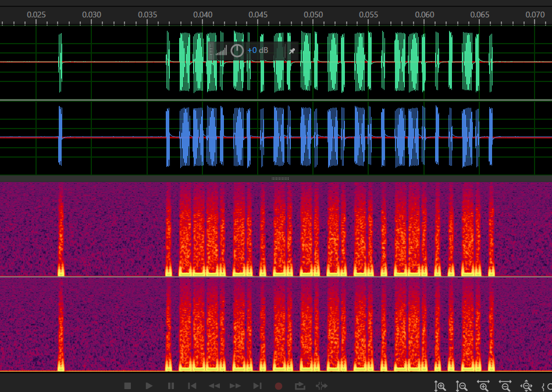Click the Rewind button
This screenshot has height=392, width=552.
pyautogui.click(x=214, y=386)
